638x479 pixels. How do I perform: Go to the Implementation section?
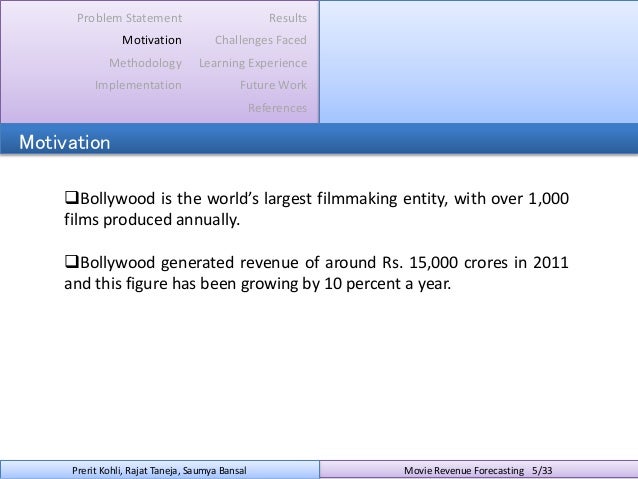coord(138,85)
